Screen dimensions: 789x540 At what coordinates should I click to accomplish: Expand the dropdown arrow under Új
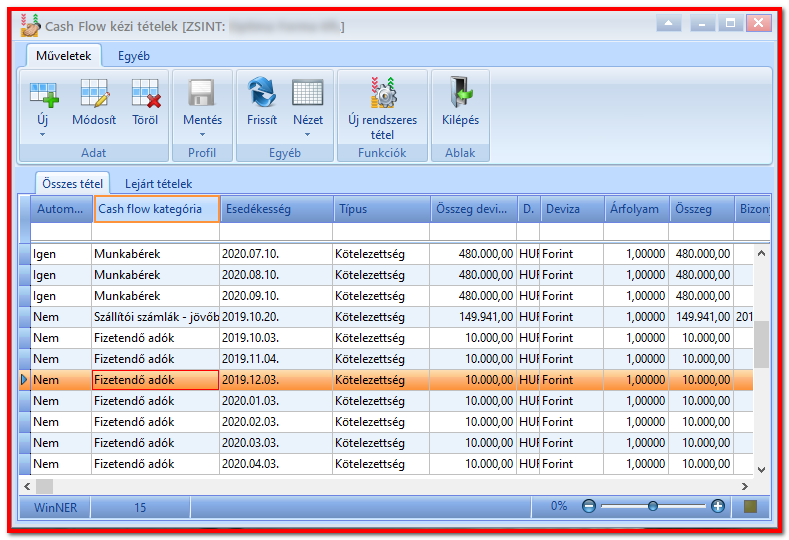click(42, 134)
